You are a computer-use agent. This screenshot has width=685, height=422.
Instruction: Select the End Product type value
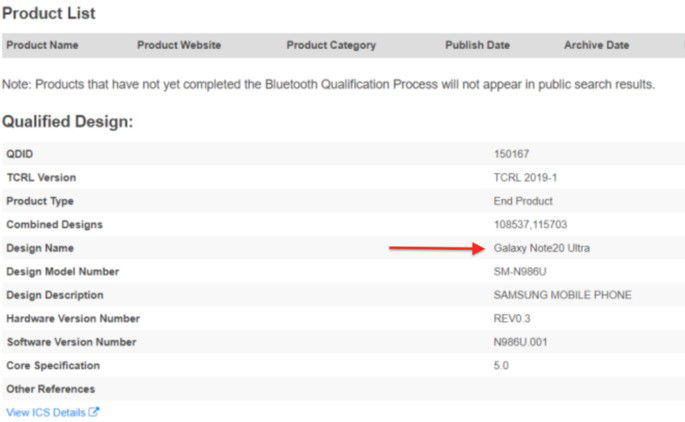click(x=523, y=201)
